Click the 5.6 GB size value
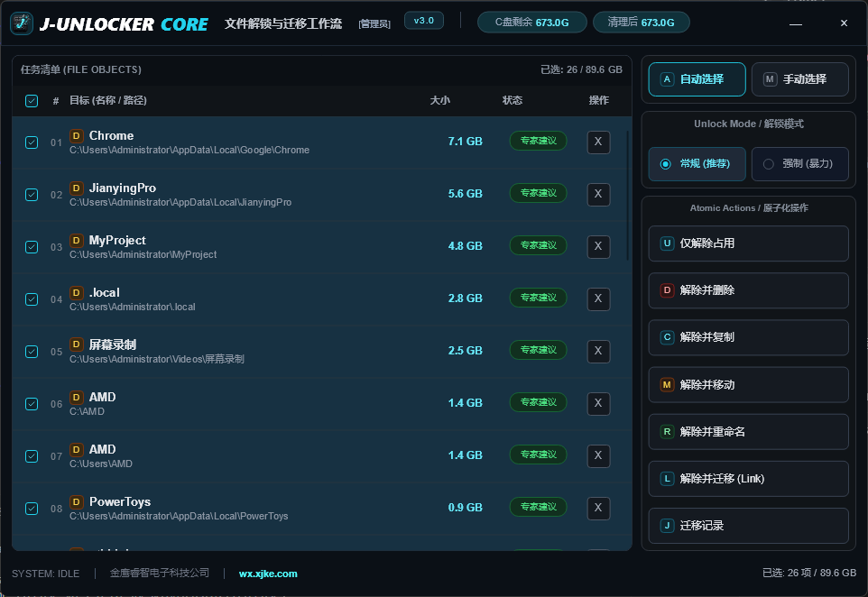Viewport: 868px width, 597px height. (465, 194)
